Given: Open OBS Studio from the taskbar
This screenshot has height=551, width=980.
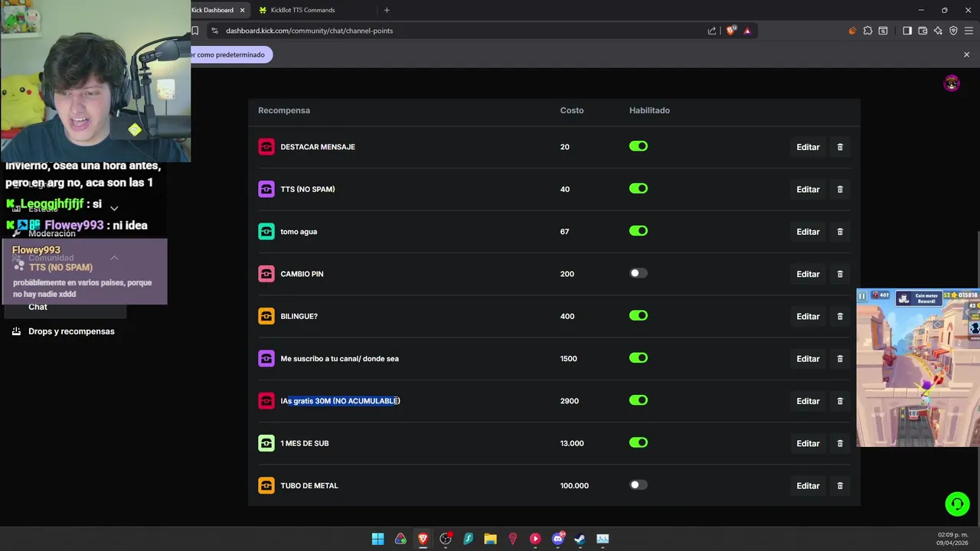Looking at the screenshot, I should click(x=446, y=539).
